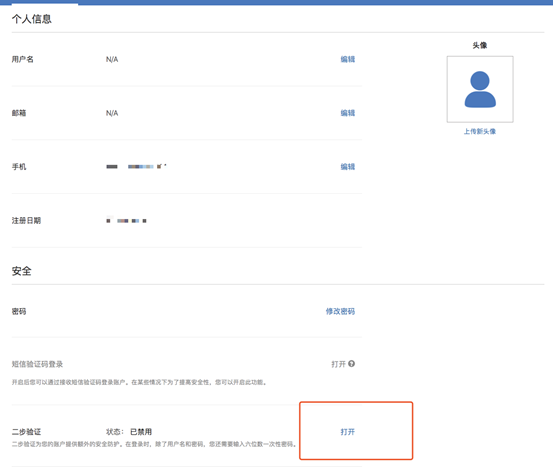Click the 已禁用 status text
Image resolution: width=553 pixels, height=467 pixels.
[x=141, y=432]
